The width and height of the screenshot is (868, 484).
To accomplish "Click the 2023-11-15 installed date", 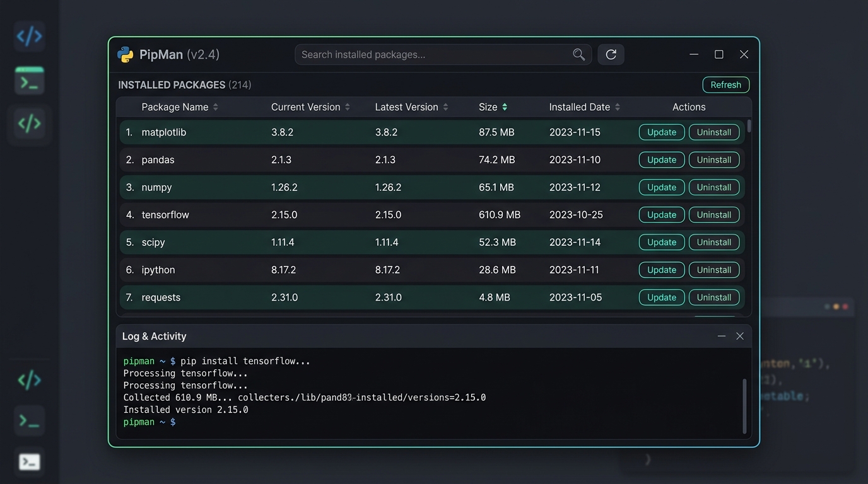I will pos(575,132).
